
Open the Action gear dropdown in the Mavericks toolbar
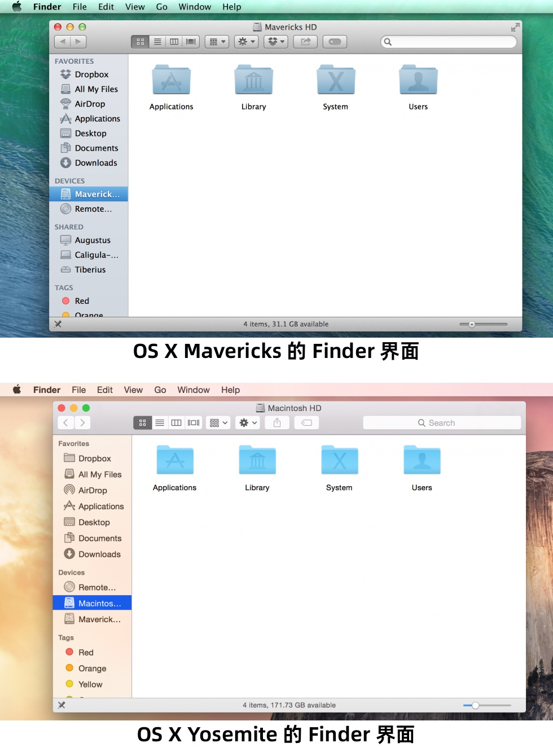pyautogui.click(x=246, y=41)
